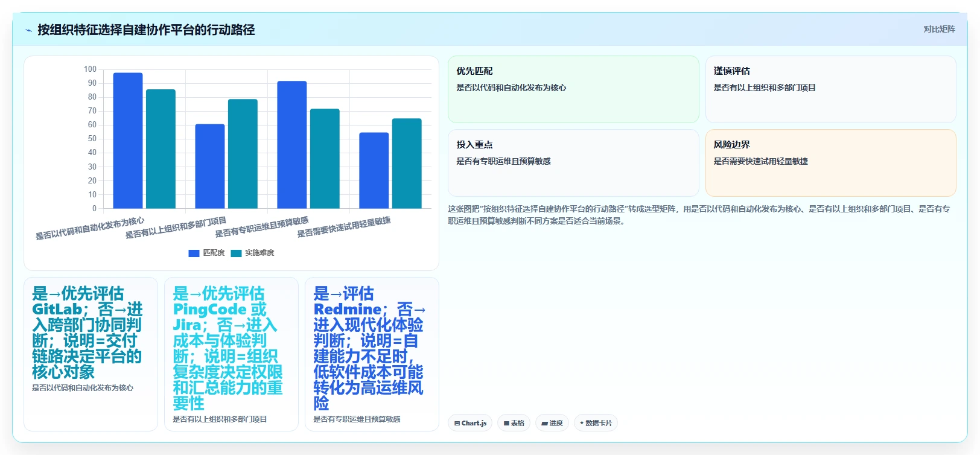
Task: Click the Chart.js tag chip
Action: point(470,423)
